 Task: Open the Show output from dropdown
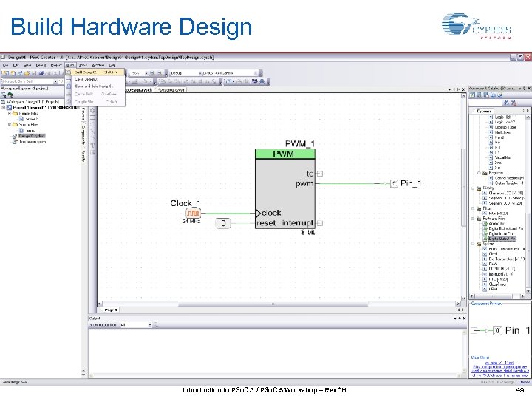(x=135, y=325)
